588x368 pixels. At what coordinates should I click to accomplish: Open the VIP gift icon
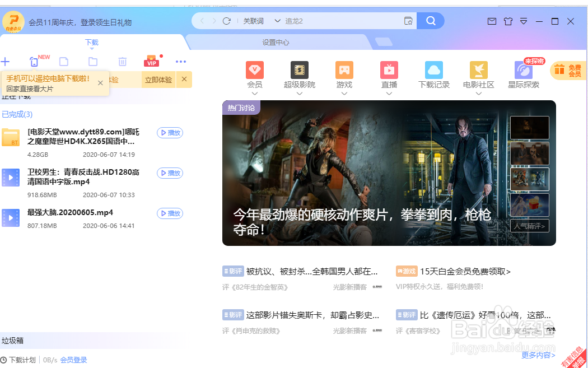(x=152, y=61)
